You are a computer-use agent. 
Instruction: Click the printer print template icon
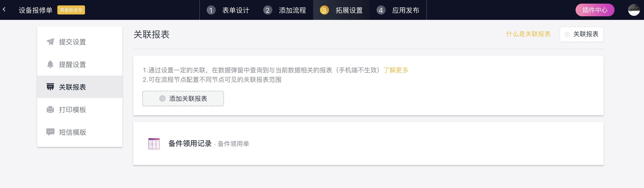point(50,109)
